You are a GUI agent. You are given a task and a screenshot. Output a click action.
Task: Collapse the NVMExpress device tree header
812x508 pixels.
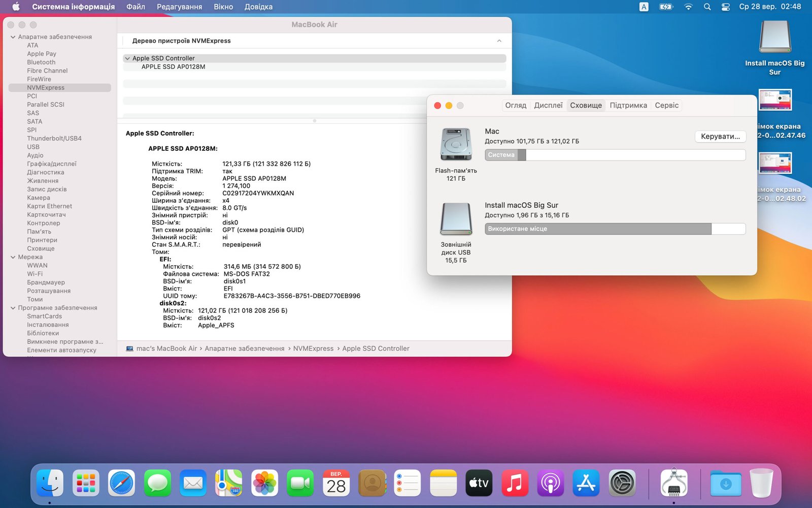pos(499,41)
